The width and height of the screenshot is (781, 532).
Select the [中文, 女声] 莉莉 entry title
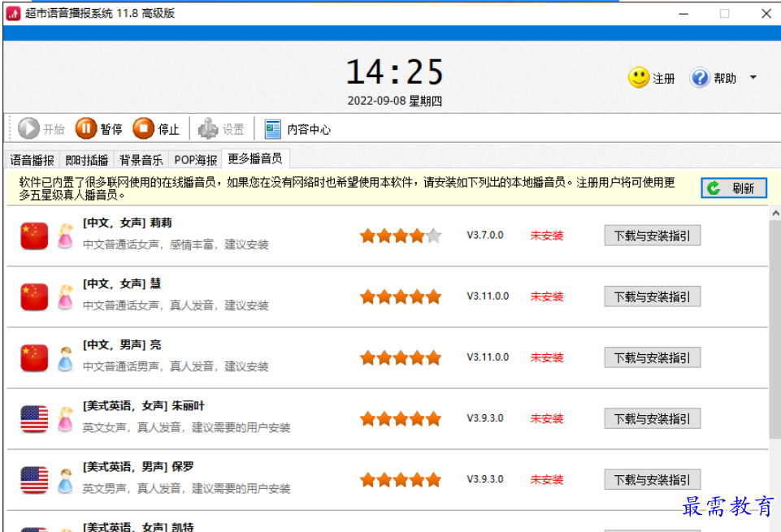(127, 223)
